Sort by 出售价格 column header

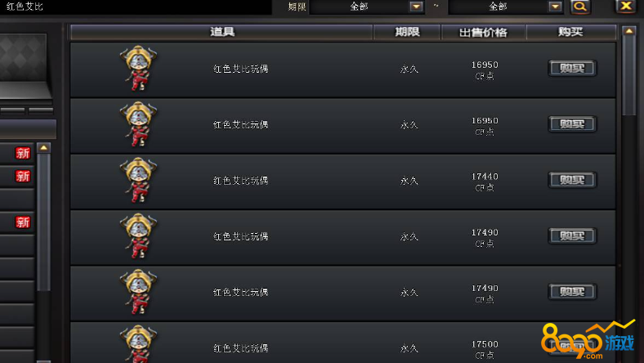coord(484,32)
